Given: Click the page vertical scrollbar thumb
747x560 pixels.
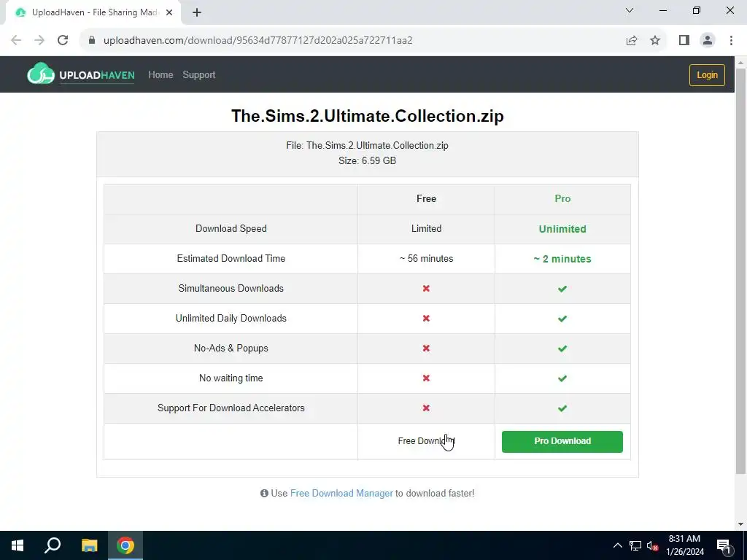Looking at the screenshot, I should point(740,271).
